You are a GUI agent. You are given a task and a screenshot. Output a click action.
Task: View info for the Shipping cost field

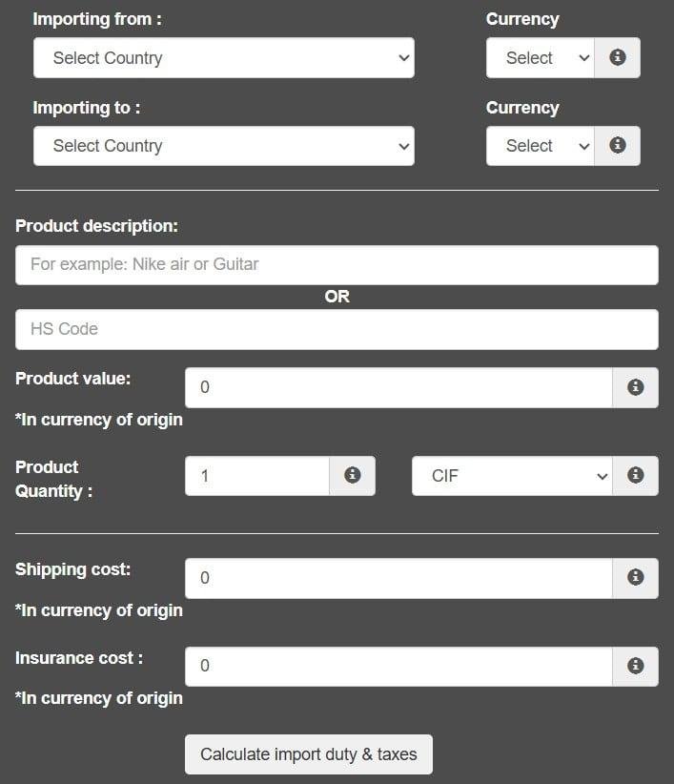point(636,577)
